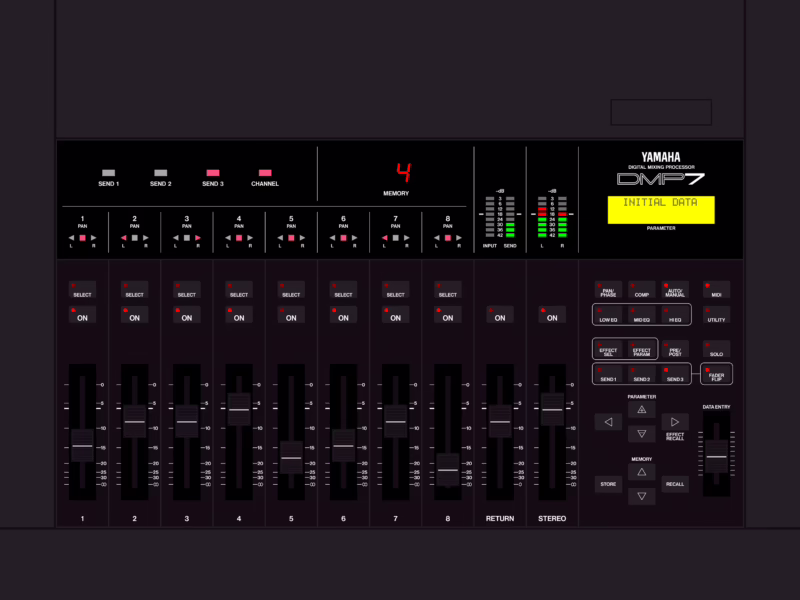Center the pan on channel 6
The image size is (800, 600).
click(343, 238)
